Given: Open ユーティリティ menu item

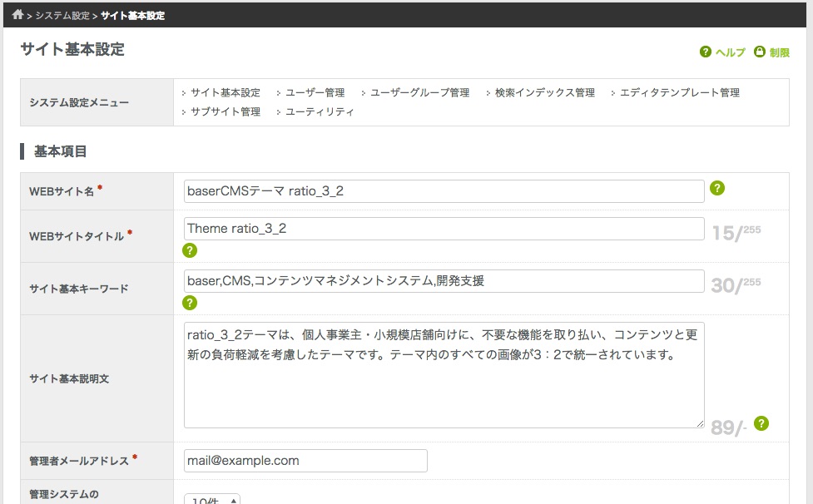Looking at the screenshot, I should (320, 112).
